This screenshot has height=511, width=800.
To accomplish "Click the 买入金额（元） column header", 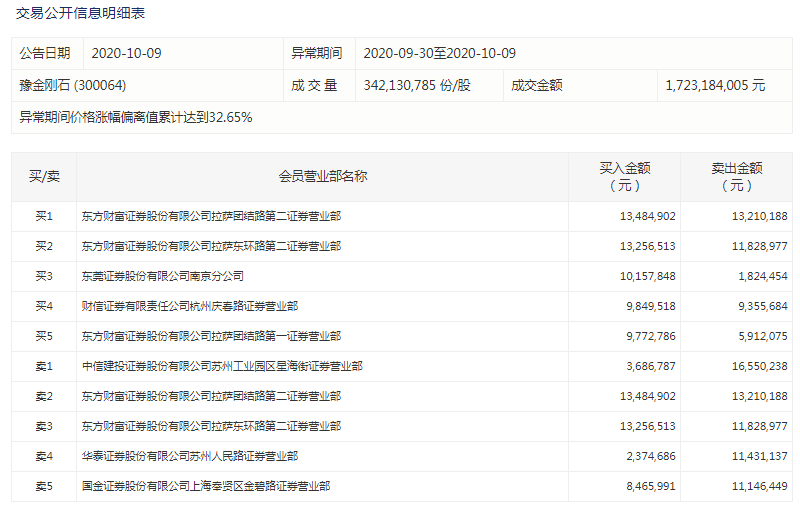I will click(x=624, y=176).
